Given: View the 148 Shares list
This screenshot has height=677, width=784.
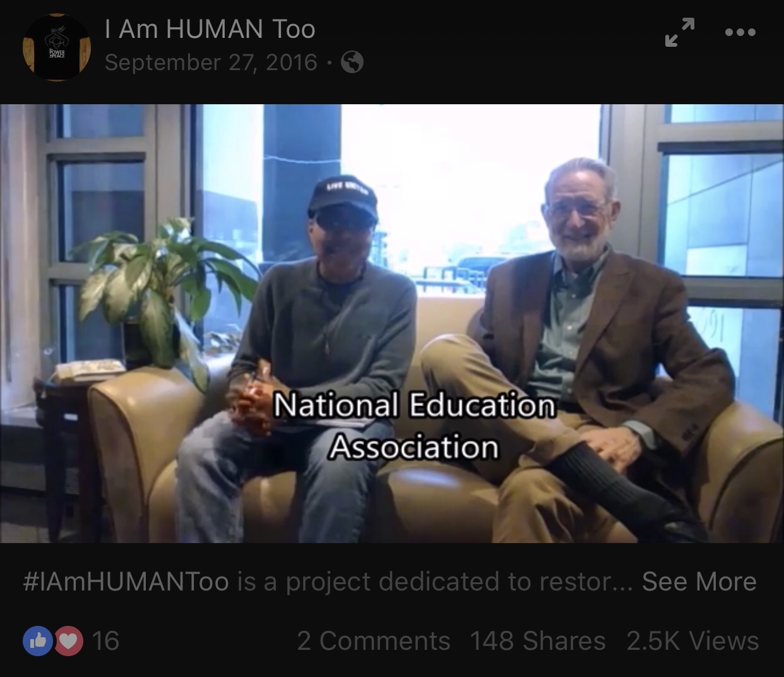Looking at the screenshot, I should 538,641.
